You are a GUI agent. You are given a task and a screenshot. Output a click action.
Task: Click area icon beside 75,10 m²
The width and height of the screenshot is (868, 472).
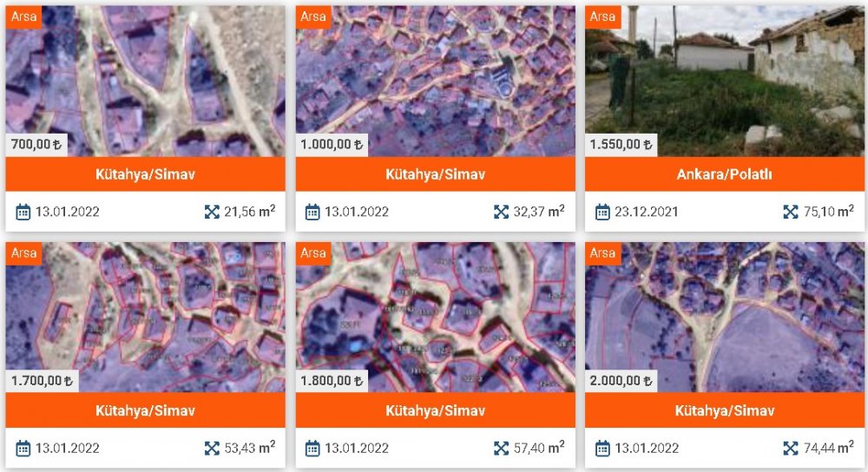791,212
